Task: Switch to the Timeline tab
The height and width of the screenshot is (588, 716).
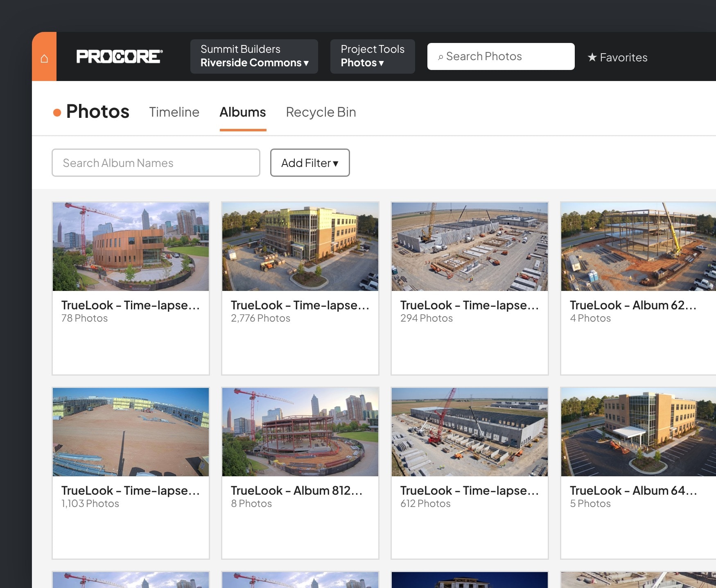Action: point(174,112)
